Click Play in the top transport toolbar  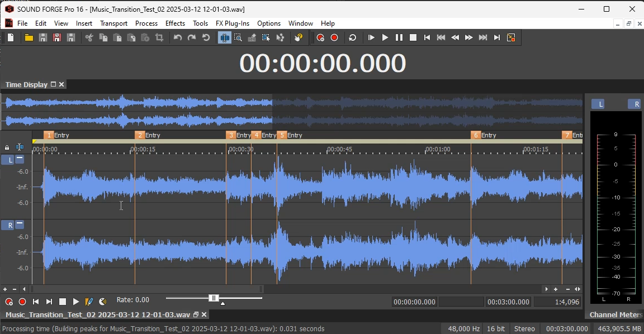(385, 38)
